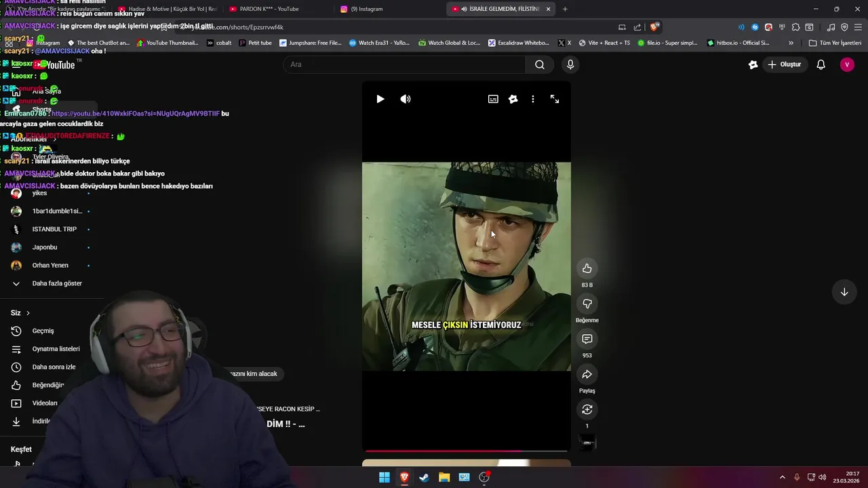Open the 'cobalt' bookmark
This screenshot has height=488, width=868.
click(218, 43)
